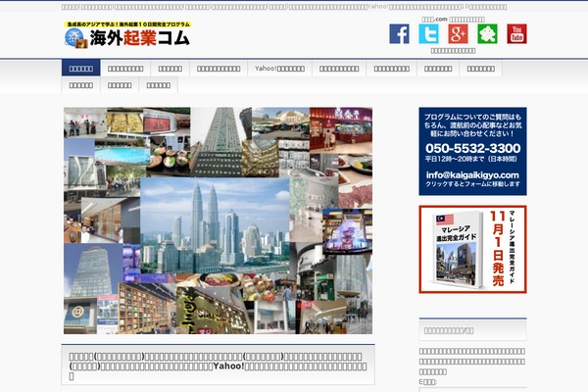This screenshot has height=392, width=588.
Task: Select the highlighted dark blue navigation tab
Action: point(81,68)
